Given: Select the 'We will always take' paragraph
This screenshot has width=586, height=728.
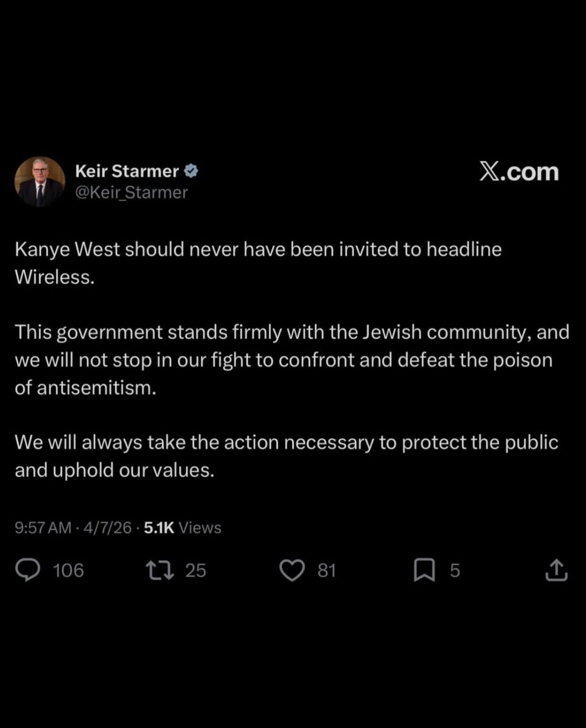Looking at the screenshot, I should point(287,456).
